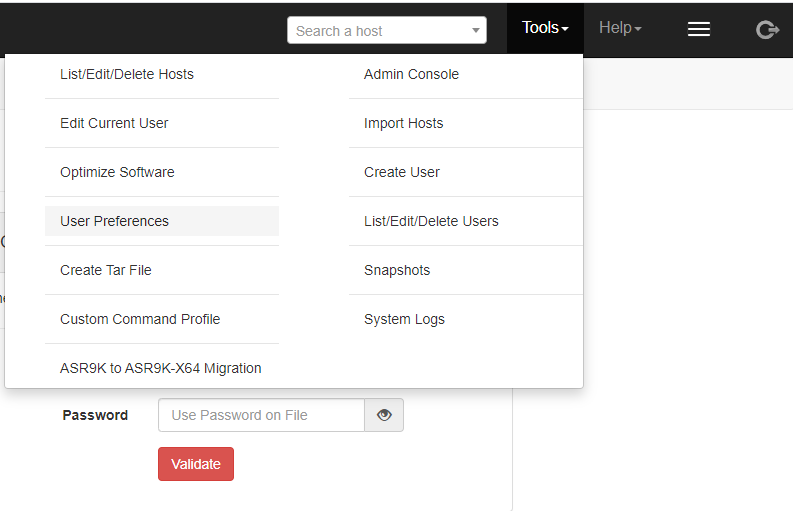Toggle password visibility eye icon
The image size is (793, 511).
tap(384, 415)
